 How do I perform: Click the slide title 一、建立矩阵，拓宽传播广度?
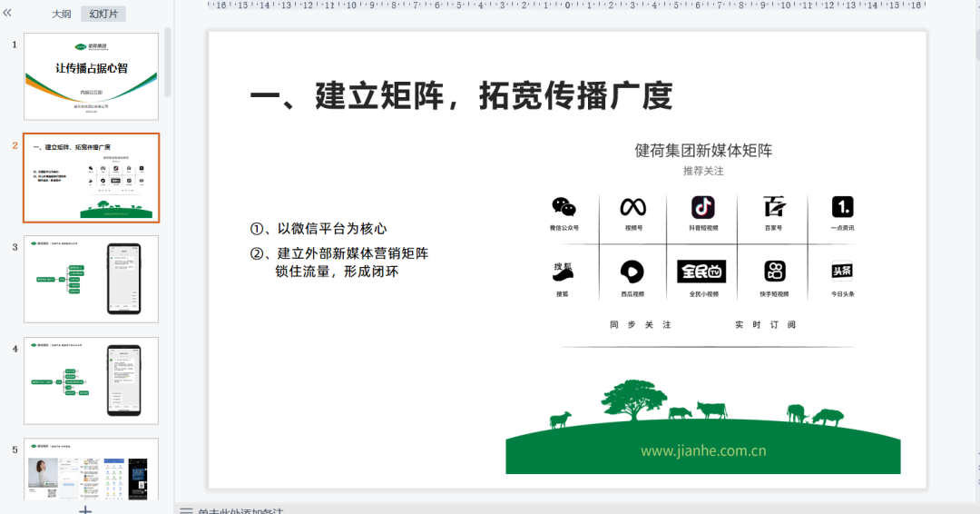point(461,96)
